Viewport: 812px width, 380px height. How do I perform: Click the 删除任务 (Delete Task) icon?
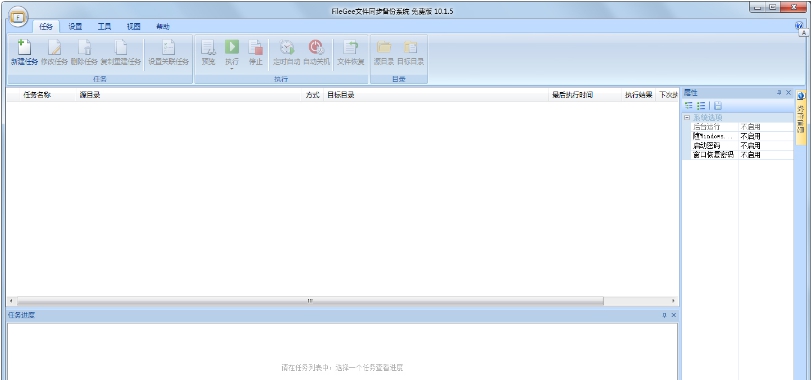click(84, 48)
